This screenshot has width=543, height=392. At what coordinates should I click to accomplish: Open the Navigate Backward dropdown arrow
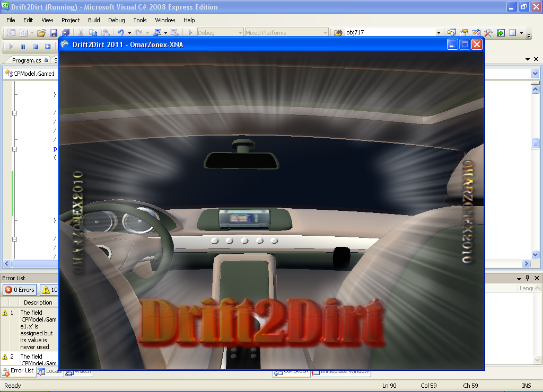pos(165,33)
